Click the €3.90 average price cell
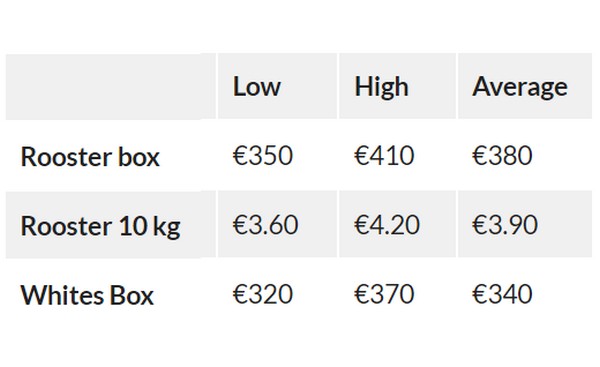This screenshot has width=600, height=367. click(x=505, y=225)
